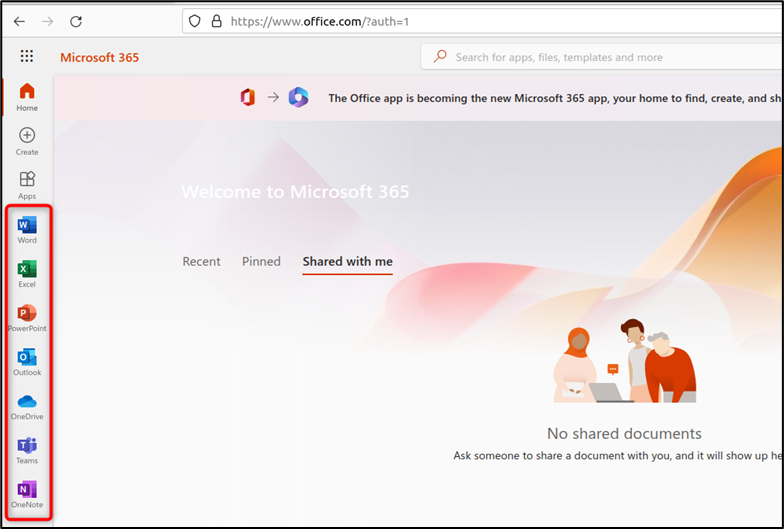Open the app launcher waffle icon
The image size is (784, 529).
point(27,56)
